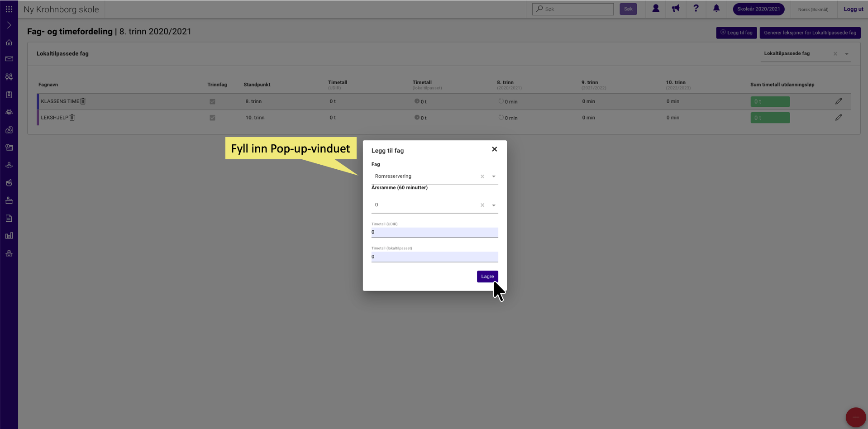The width and height of the screenshot is (868, 429).
Task: Clear the Lokaltilpassede fag filter selection
Action: point(835,54)
